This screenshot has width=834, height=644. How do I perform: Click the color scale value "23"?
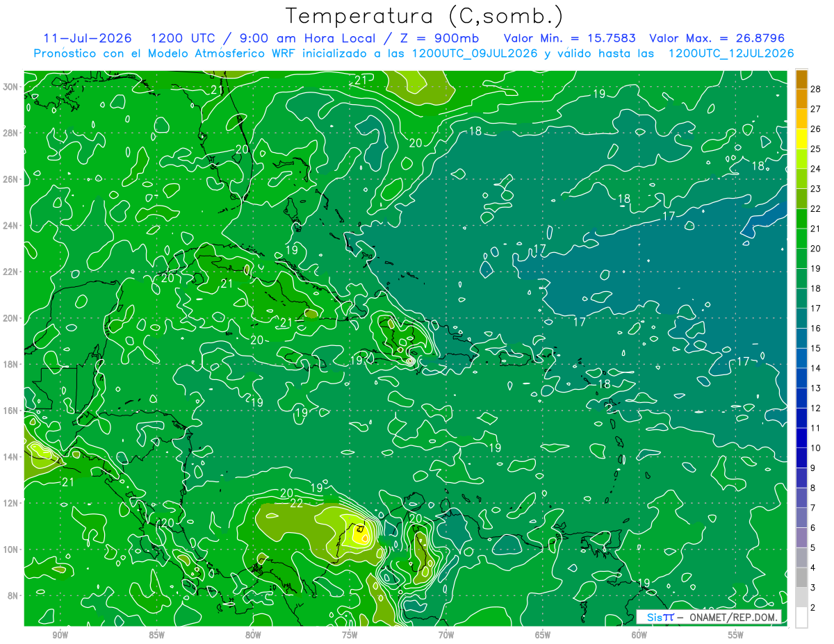816,188
